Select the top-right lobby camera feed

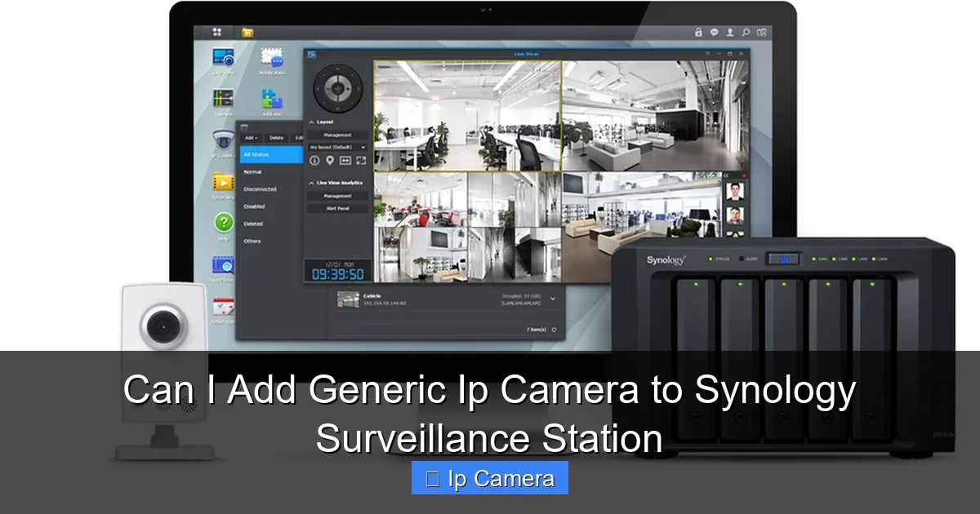(655, 115)
